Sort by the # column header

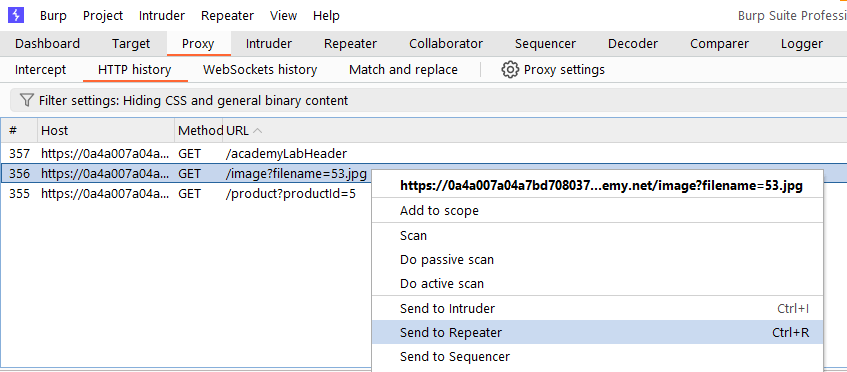click(x=19, y=131)
